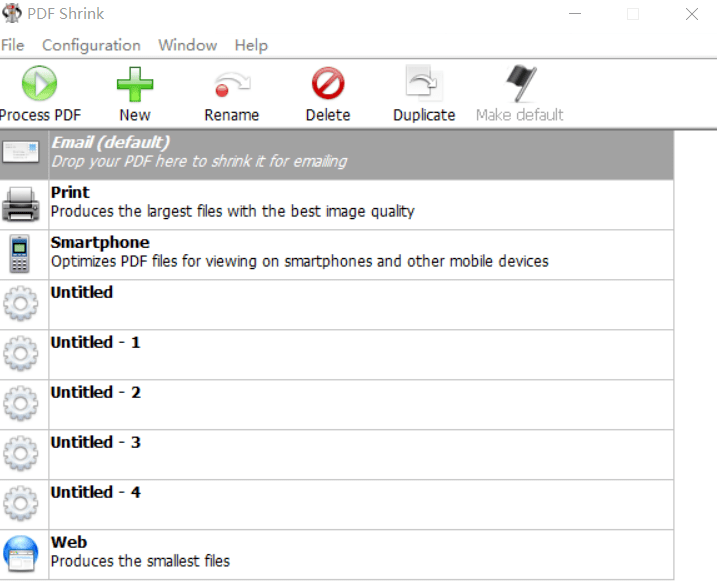Image resolution: width=717 pixels, height=585 pixels.
Task: Open the Configuration menu
Action: click(91, 45)
